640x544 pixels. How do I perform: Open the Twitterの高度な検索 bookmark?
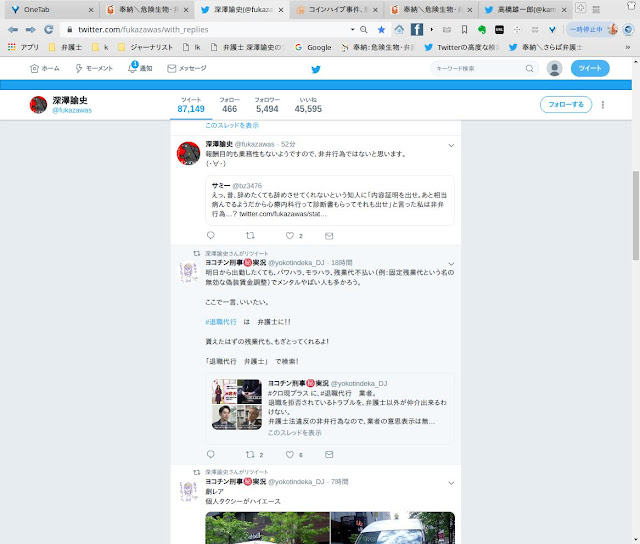[462, 47]
